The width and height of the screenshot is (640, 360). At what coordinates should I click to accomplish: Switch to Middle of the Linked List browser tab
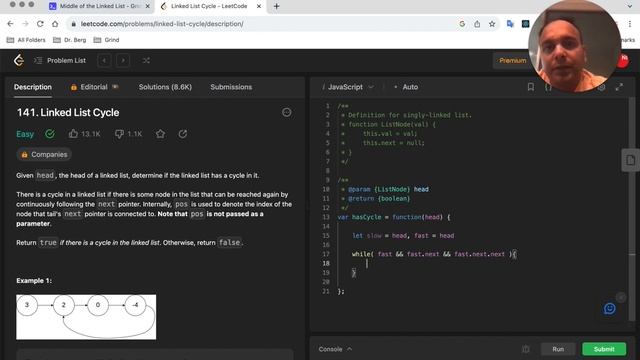click(100, 6)
